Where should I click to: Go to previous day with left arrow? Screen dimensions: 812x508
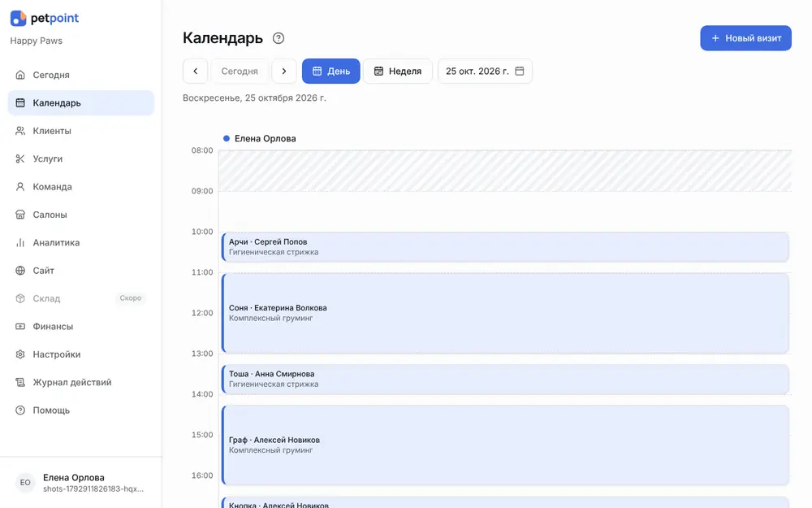tap(195, 71)
